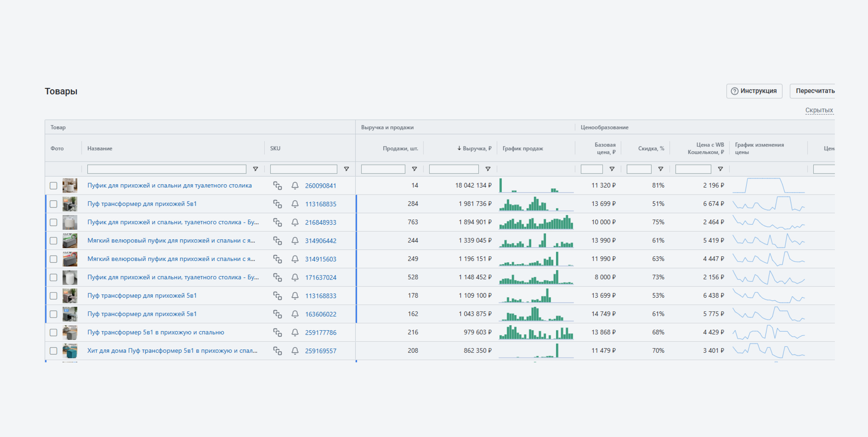Click bell icon for SKU 259169557
This screenshot has width=868, height=437.
(295, 351)
